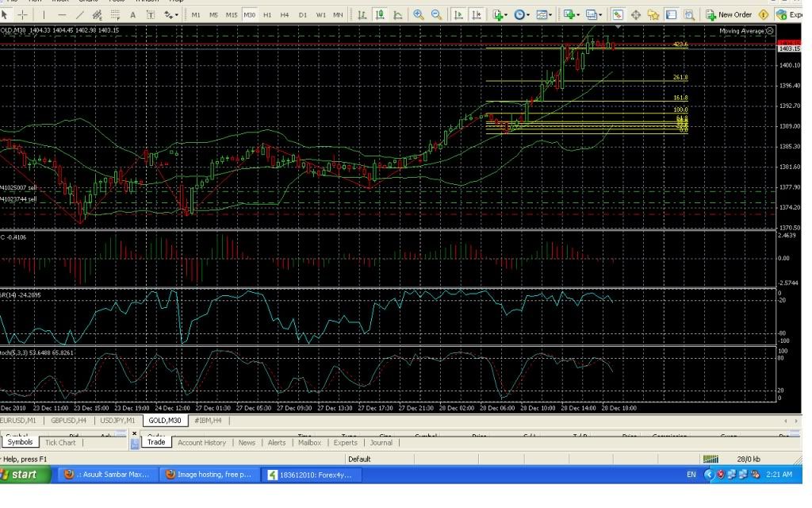
Task: Open the #IBM,H4 chart tab
Action: tap(208, 421)
